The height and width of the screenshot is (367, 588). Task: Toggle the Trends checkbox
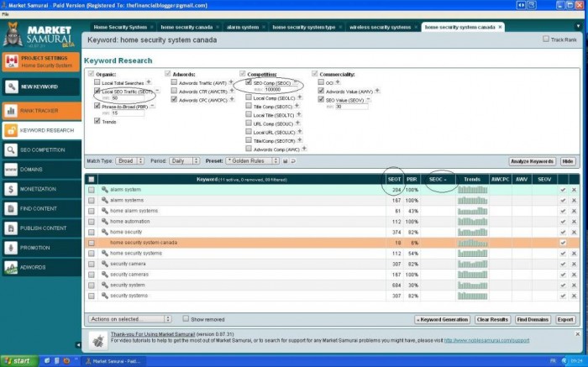[97, 121]
